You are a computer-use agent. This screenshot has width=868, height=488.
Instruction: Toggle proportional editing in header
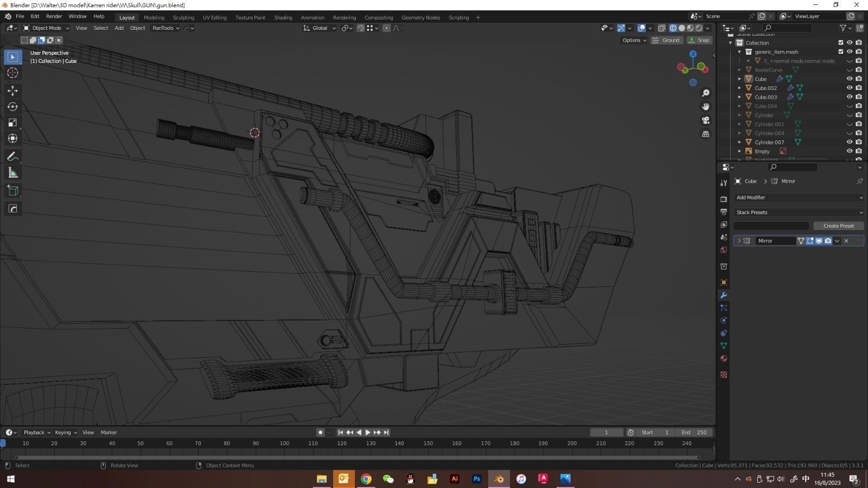click(386, 28)
